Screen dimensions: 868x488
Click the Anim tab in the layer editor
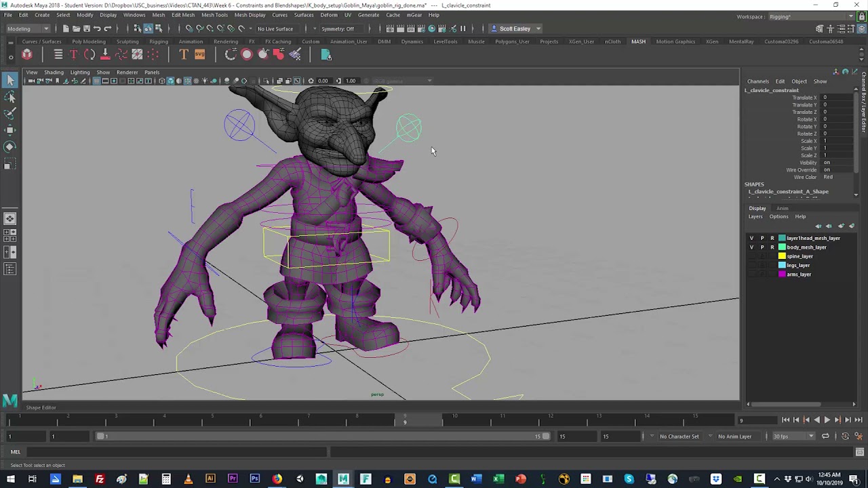[x=782, y=208]
